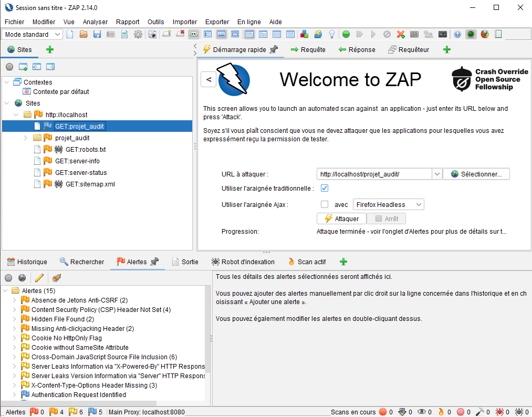Expand the projet_audit folder node
The height and width of the screenshot is (417, 532).
point(26,138)
